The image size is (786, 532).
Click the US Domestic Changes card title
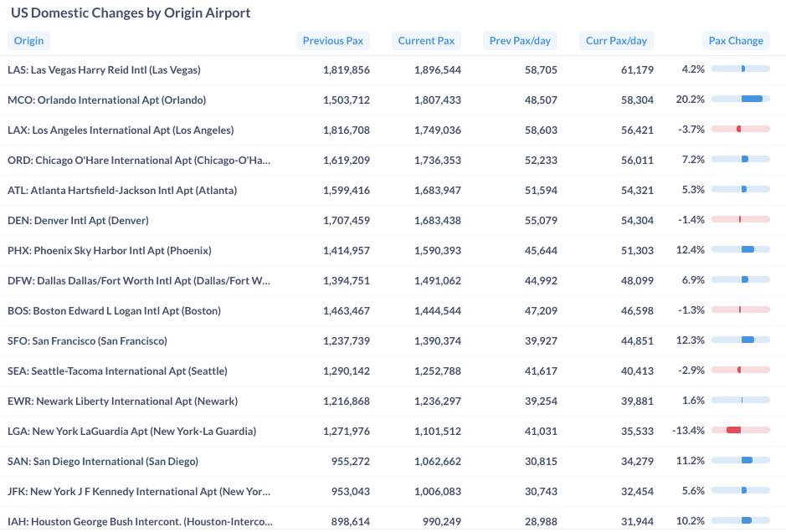pos(131,13)
